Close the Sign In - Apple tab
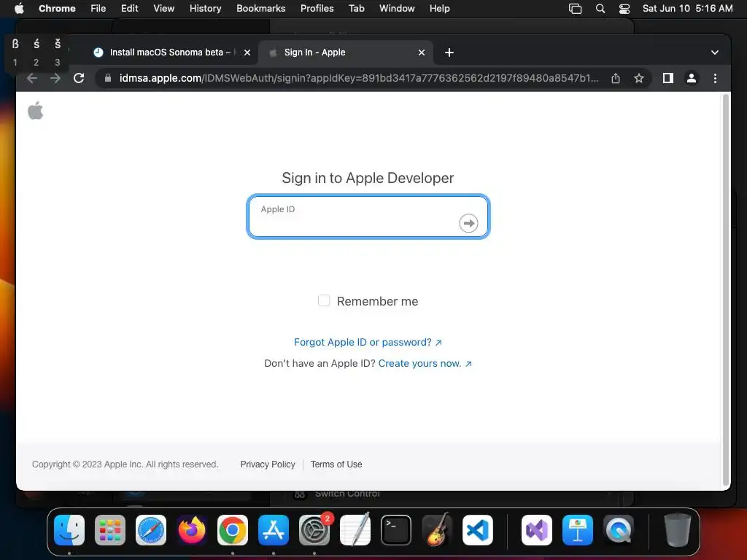This screenshot has width=747, height=560. coord(421,52)
